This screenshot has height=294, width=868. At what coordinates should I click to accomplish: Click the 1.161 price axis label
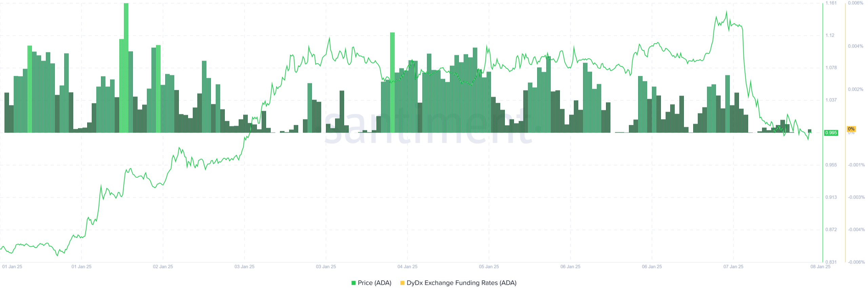pyautogui.click(x=831, y=3)
